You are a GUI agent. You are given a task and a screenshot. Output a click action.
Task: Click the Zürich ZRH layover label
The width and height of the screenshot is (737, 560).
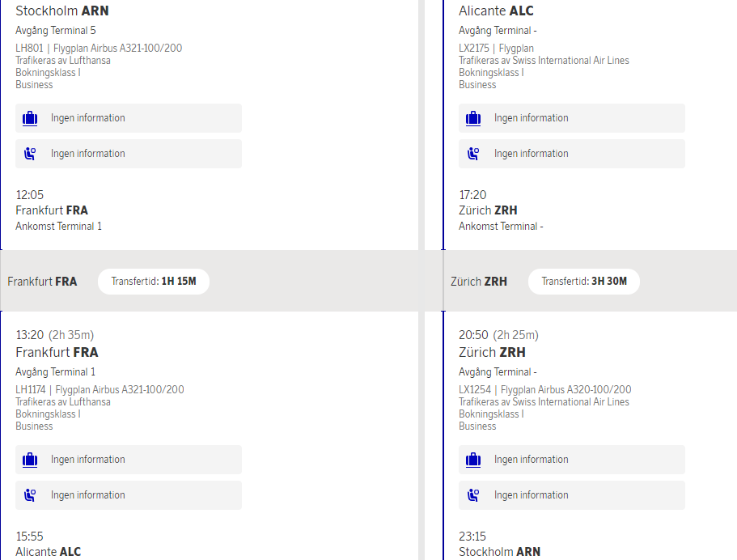pyautogui.click(x=479, y=282)
